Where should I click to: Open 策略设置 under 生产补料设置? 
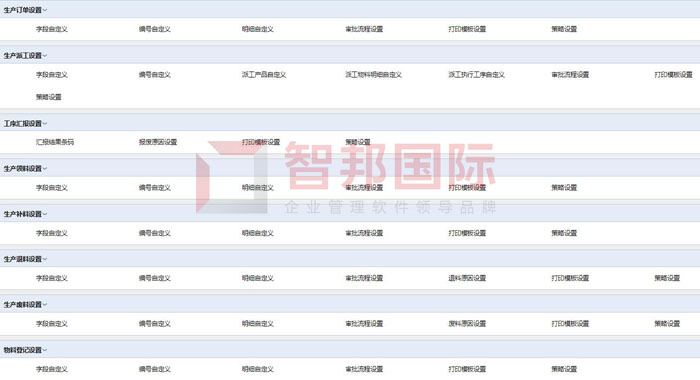click(x=564, y=233)
